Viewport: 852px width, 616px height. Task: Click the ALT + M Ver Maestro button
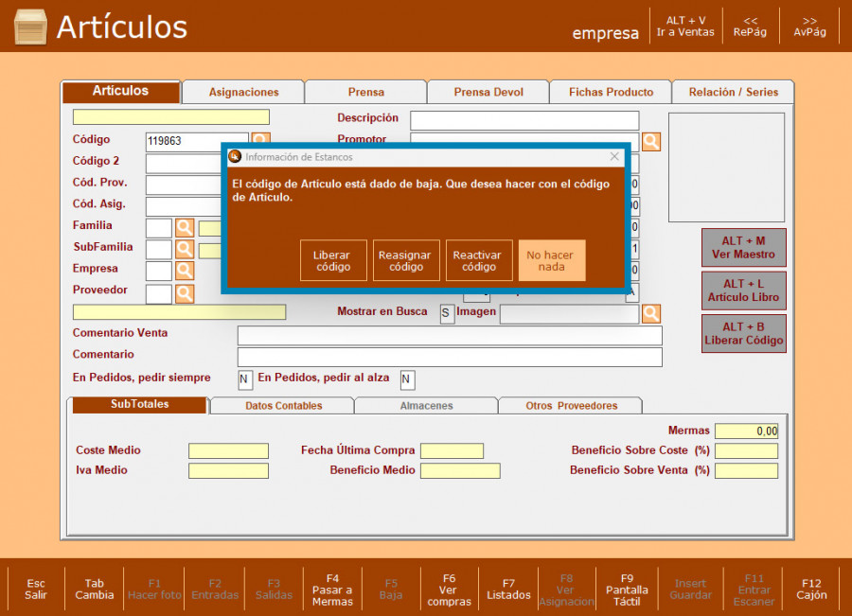click(x=743, y=247)
